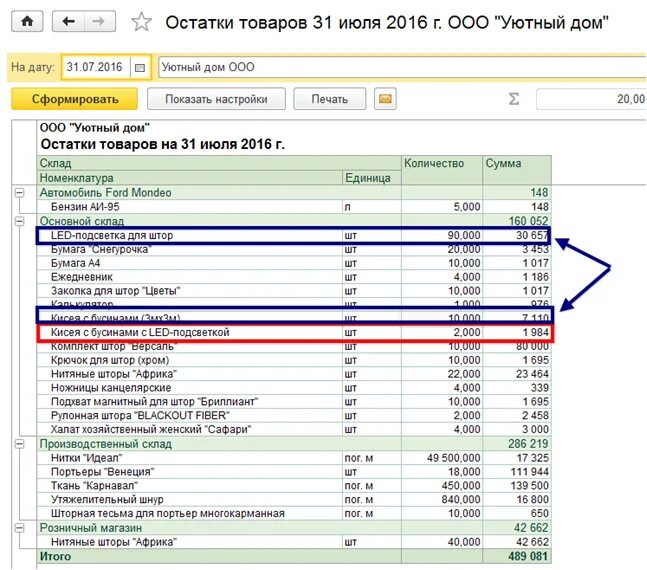The image size is (647, 570).
Task: Click the Печать button
Action: [329, 99]
